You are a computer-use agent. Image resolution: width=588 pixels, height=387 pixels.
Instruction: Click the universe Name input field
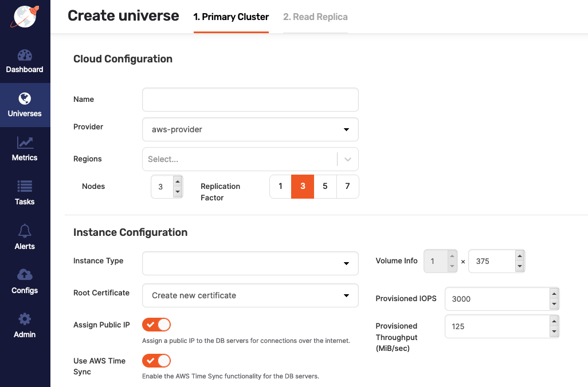pyautogui.click(x=250, y=99)
